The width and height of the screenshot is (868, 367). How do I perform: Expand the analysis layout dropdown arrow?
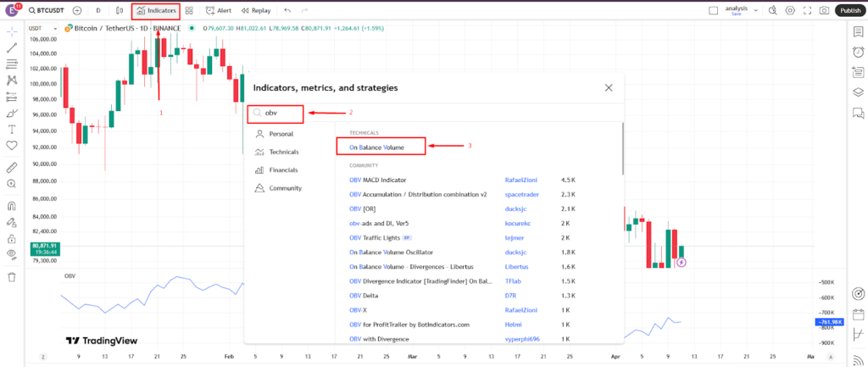[x=755, y=10]
